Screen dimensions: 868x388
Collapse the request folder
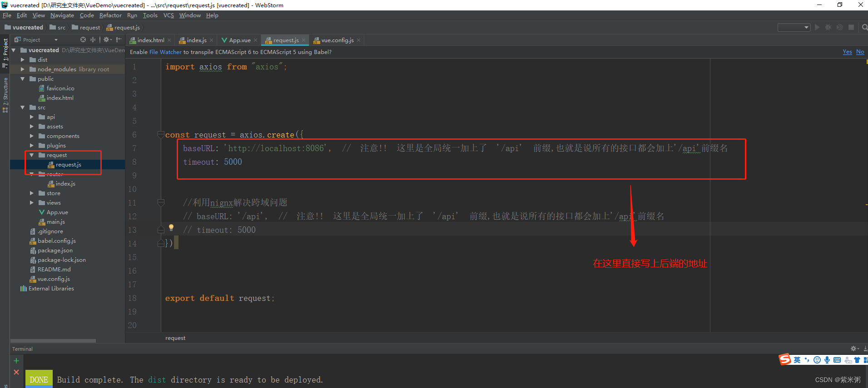pyautogui.click(x=32, y=155)
